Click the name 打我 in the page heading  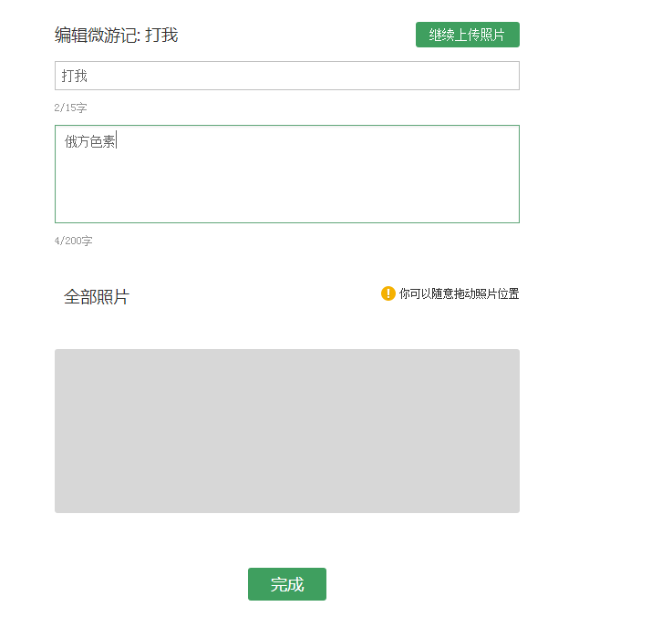[161, 36]
